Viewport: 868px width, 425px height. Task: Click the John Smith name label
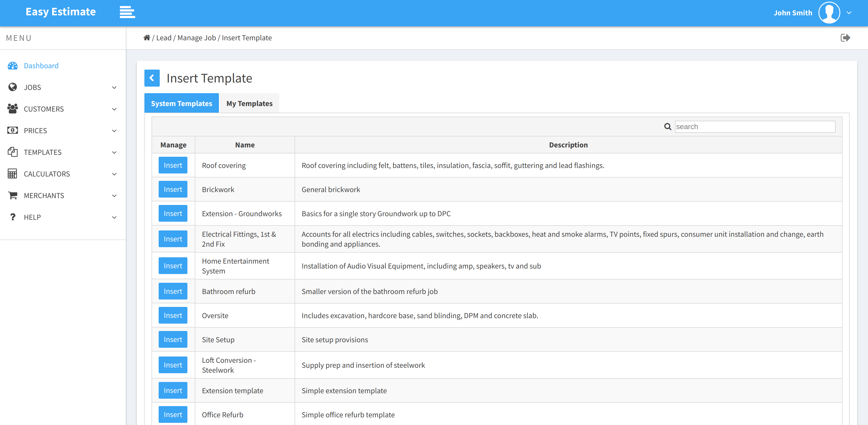tap(793, 13)
